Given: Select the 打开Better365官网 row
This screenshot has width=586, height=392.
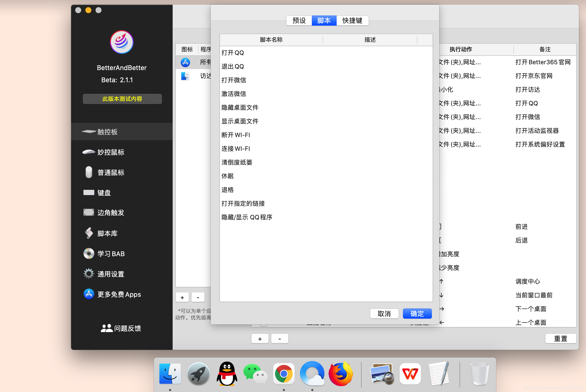Looking at the screenshot, I should click(x=508, y=62).
